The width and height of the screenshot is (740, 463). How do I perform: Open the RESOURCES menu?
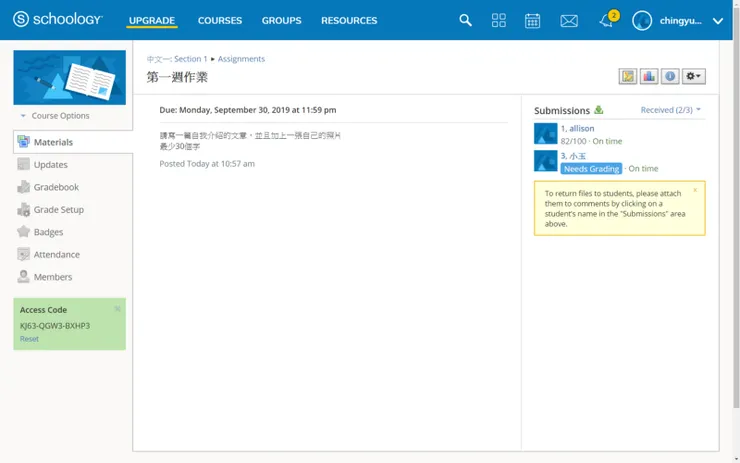[349, 20]
